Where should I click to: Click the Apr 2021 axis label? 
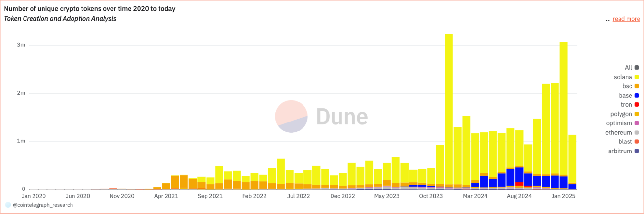point(166,196)
